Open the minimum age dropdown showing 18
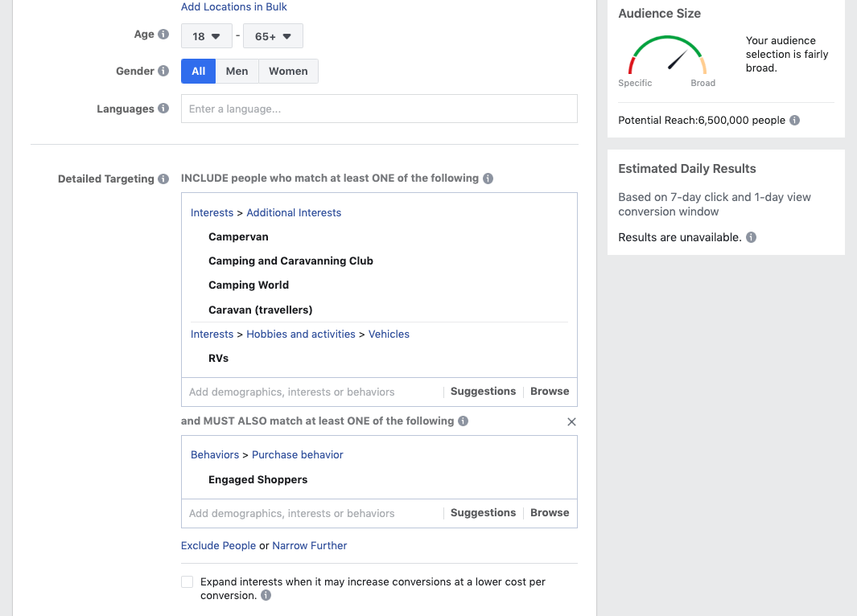857x616 pixels. [x=207, y=36]
